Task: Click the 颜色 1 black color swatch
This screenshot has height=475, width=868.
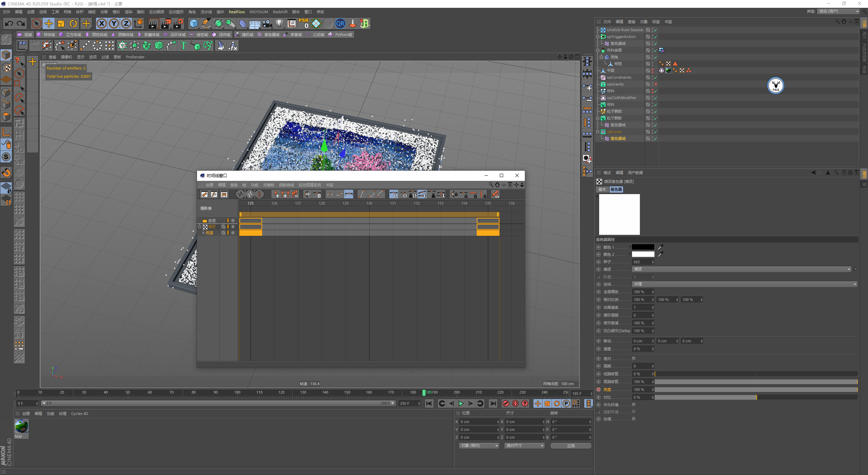Action: pos(643,247)
